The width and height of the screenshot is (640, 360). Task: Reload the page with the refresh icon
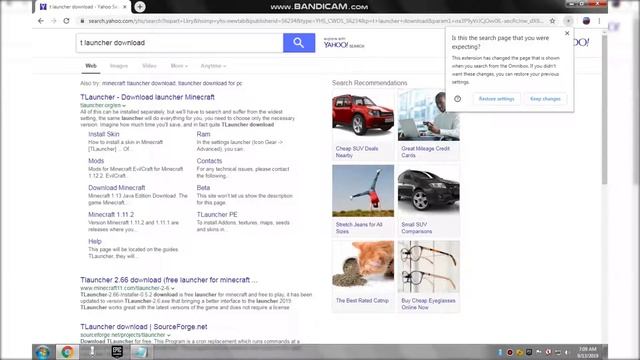67,21
